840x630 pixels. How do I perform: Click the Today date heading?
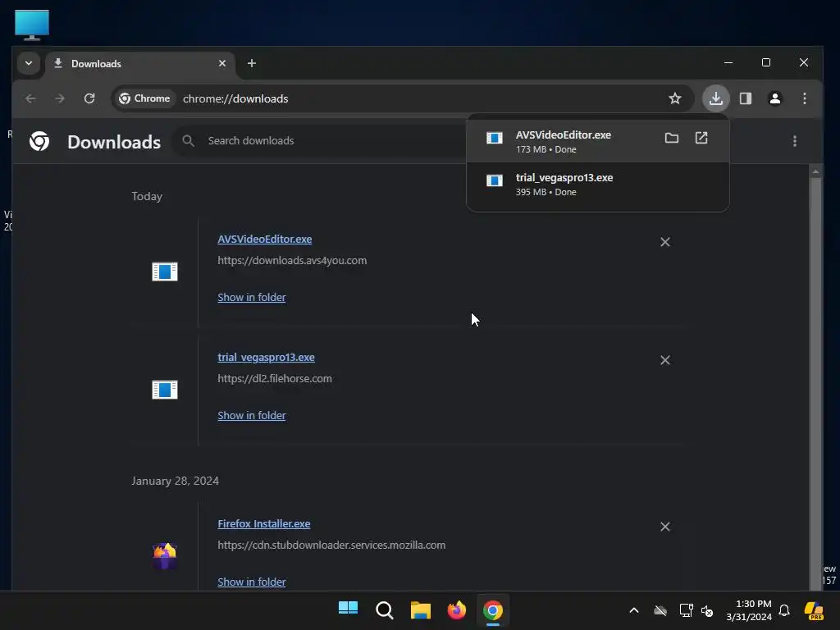click(x=147, y=196)
